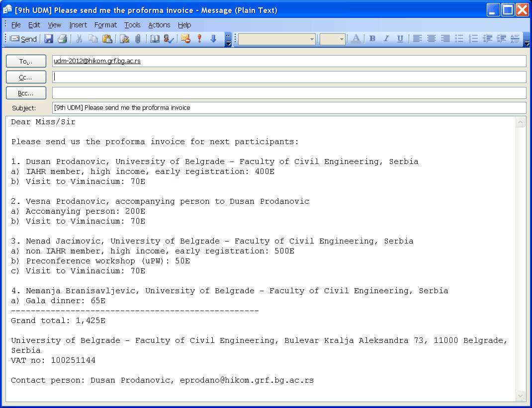Open the Insert menu
The height and width of the screenshot is (408, 532).
[x=78, y=25]
